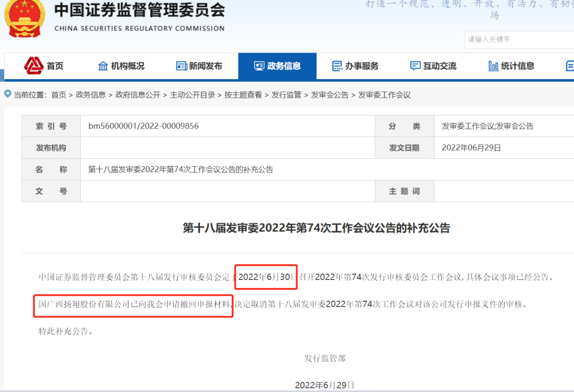Click the 分类 label cell
This screenshot has width=574, height=392.
coord(404,126)
